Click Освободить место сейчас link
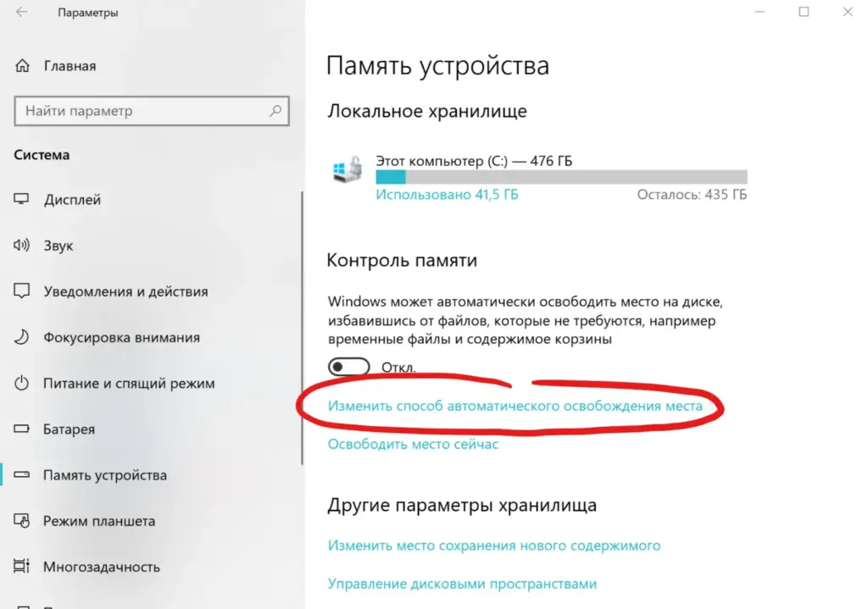The width and height of the screenshot is (868, 609). click(413, 444)
